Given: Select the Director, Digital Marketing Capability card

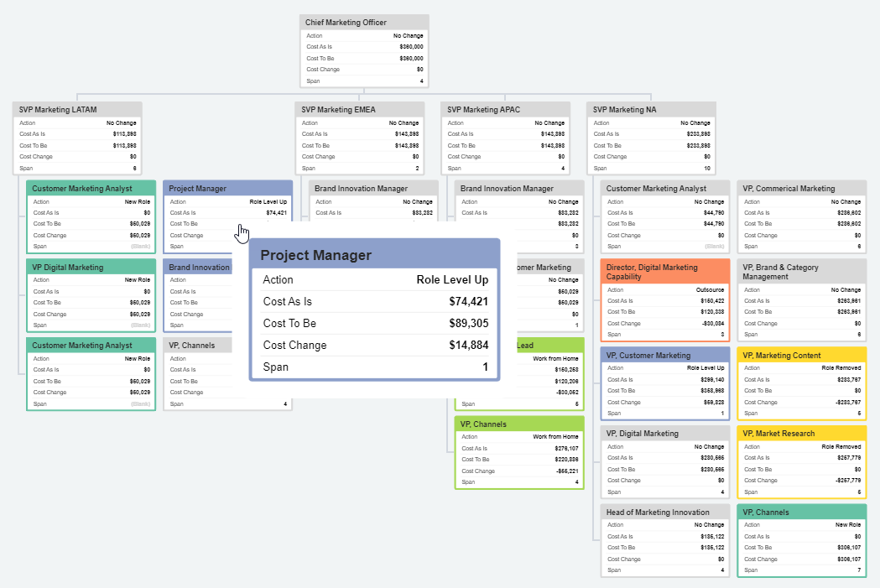Looking at the screenshot, I should coord(664,272).
